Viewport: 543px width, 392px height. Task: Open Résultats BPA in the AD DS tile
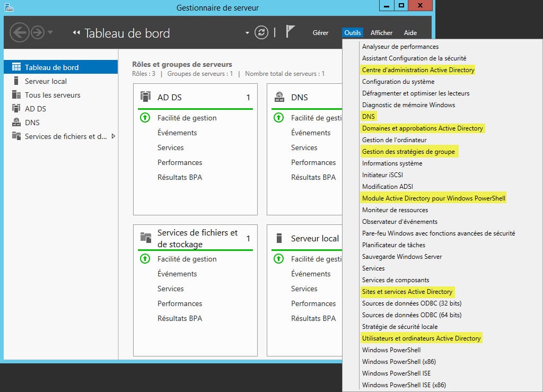coord(180,177)
